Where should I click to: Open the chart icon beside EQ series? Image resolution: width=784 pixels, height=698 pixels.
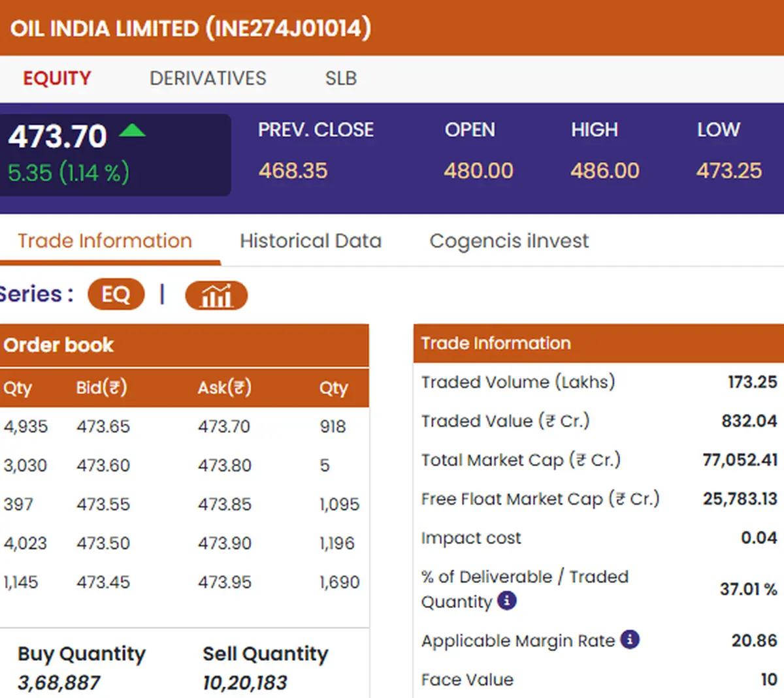(x=216, y=295)
